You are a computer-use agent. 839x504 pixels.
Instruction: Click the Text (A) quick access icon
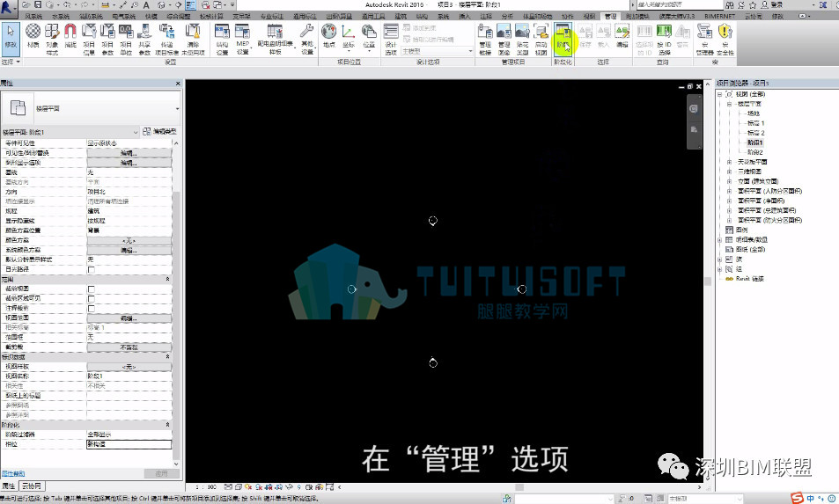coord(145,4)
